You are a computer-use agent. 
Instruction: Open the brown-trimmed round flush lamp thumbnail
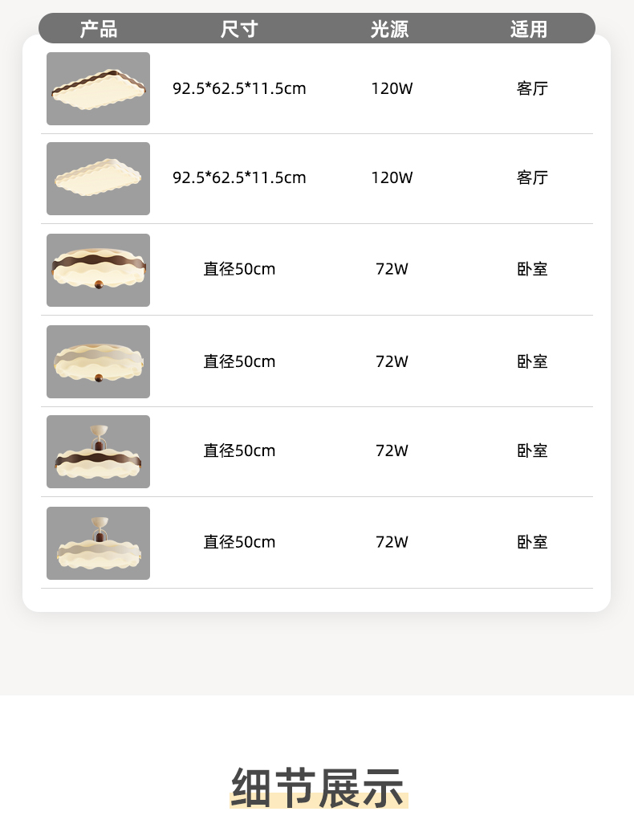click(98, 270)
